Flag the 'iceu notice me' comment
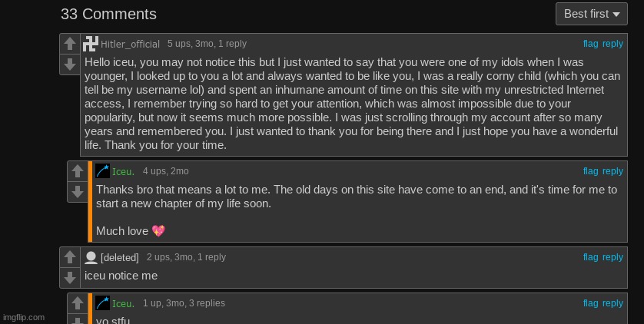This screenshot has height=324, width=644. (590, 257)
